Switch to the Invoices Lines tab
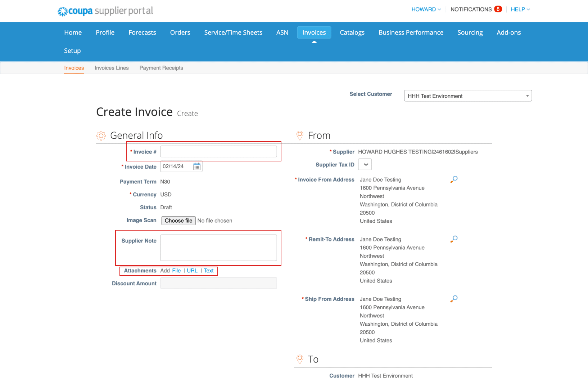The width and height of the screenshot is (588, 392). coord(112,68)
